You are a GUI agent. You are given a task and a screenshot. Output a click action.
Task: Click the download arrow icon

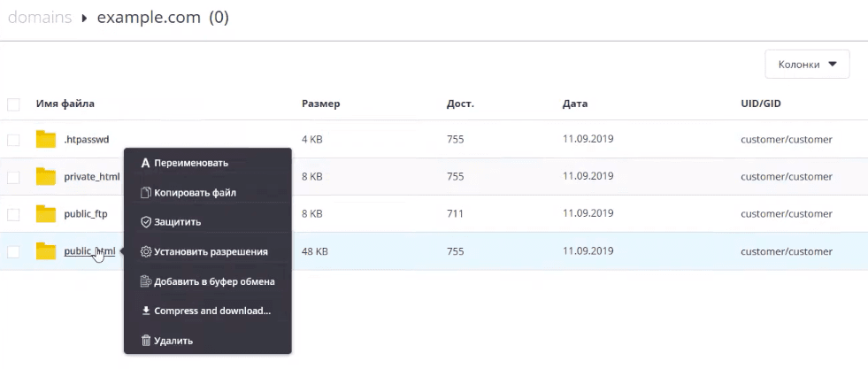click(x=146, y=311)
